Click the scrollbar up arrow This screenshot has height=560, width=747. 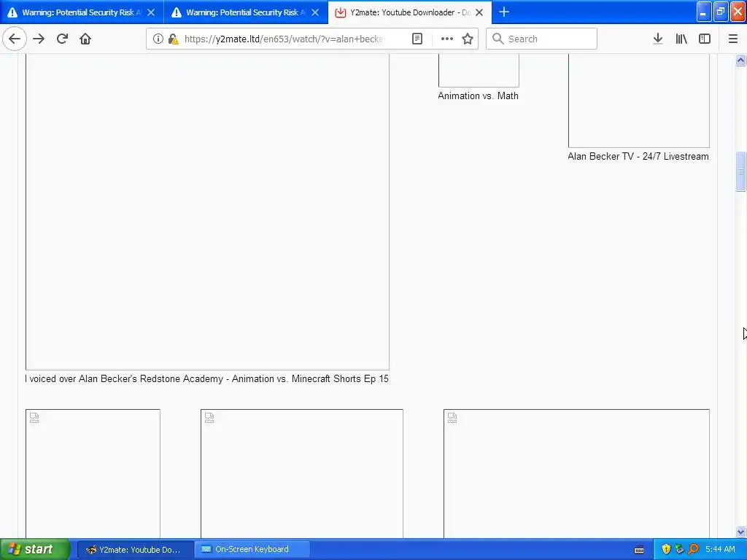(x=741, y=60)
